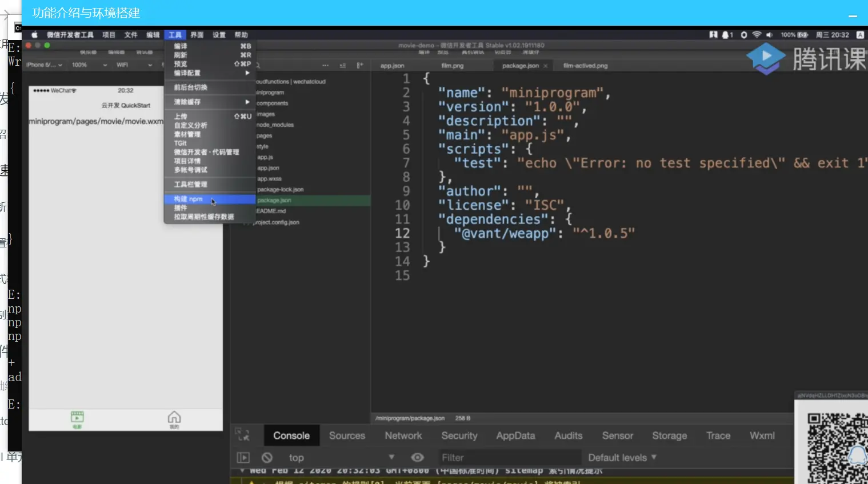This screenshot has width=868, height=484.
Task: Switch to the film-actived.png editor tab
Action: (586, 66)
